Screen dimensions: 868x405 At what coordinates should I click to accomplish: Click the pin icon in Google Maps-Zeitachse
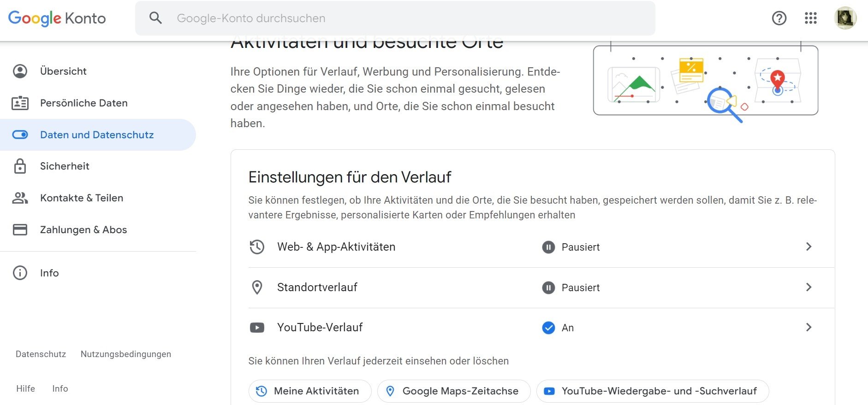pos(390,391)
